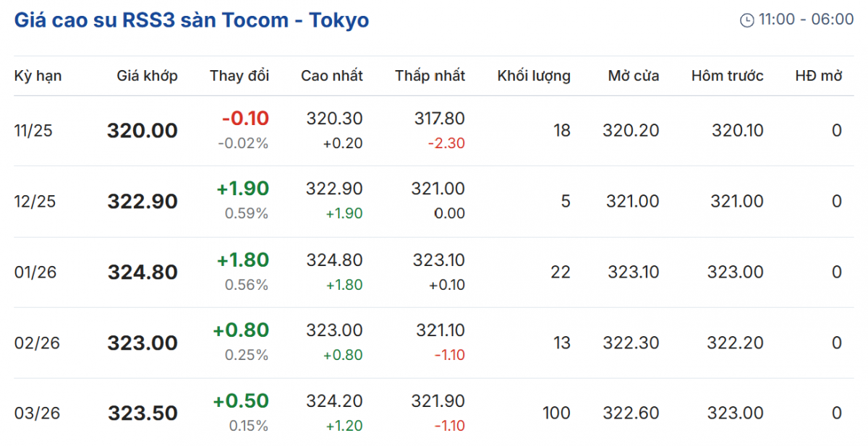Select the 12/25 contract term
Image resolution: width=868 pixels, height=446 pixels.
pyautogui.click(x=35, y=202)
